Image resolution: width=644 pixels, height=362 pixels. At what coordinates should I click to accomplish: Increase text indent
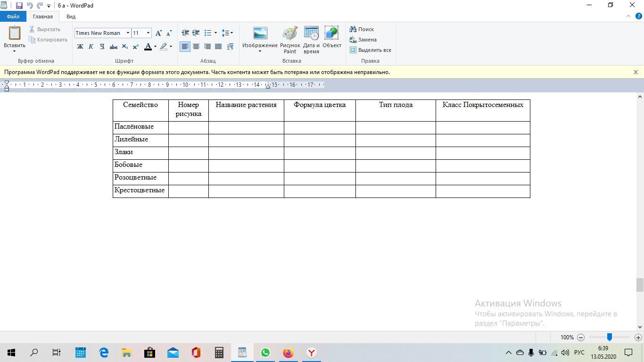coord(196,33)
